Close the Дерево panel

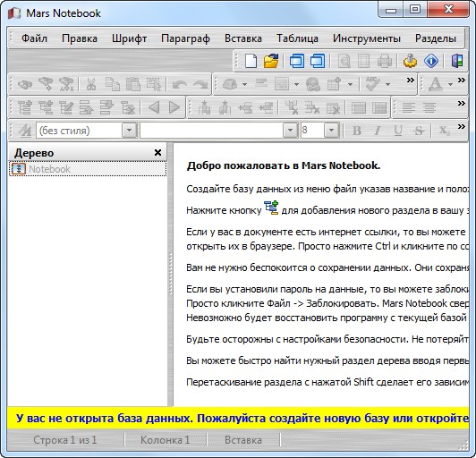click(x=157, y=152)
